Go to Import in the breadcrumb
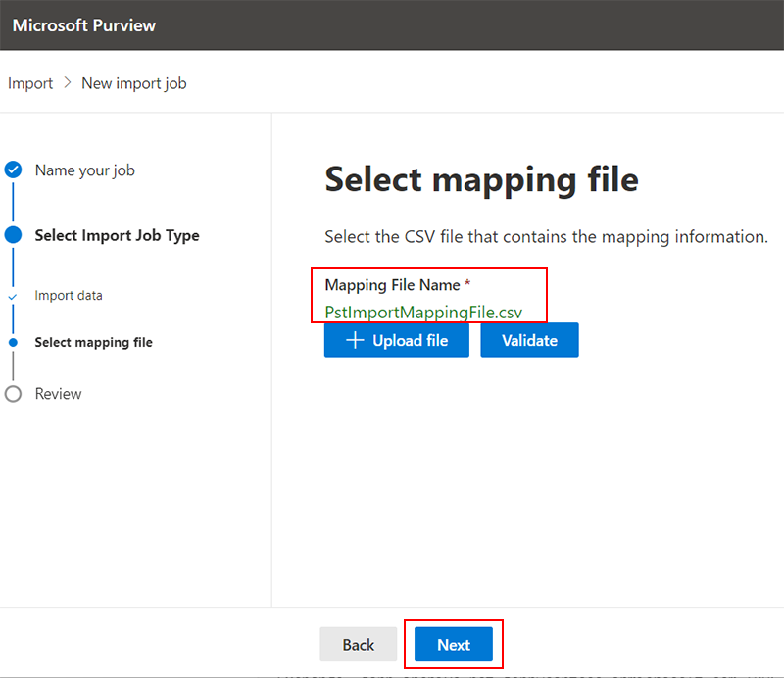The width and height of the screenshot is (784, 678). (x=30, y=83)
